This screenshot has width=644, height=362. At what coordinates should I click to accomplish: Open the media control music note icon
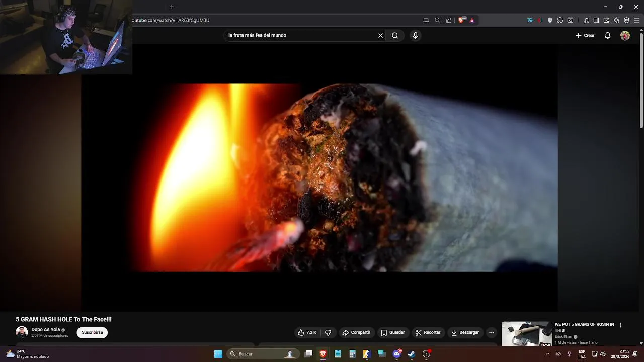[x=587, y=20]
